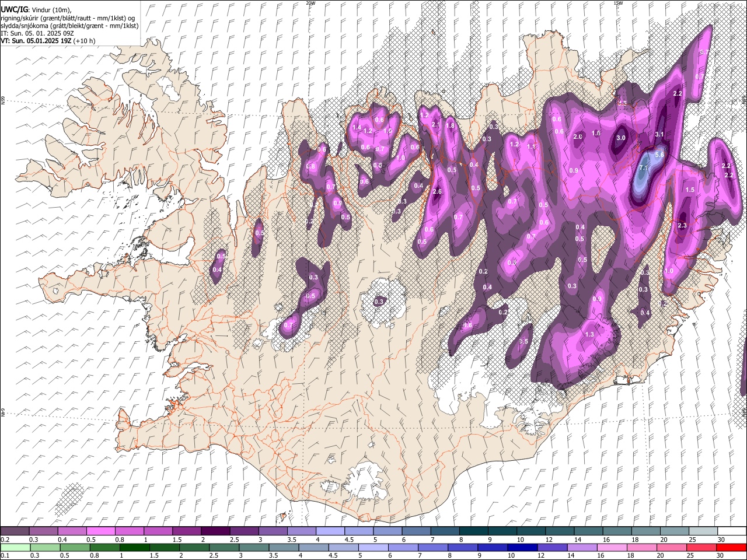The height and width of the screenshot is (560, 747).
Task: Click the rain legend label '0.1'
Action: [x=4, y=555]
